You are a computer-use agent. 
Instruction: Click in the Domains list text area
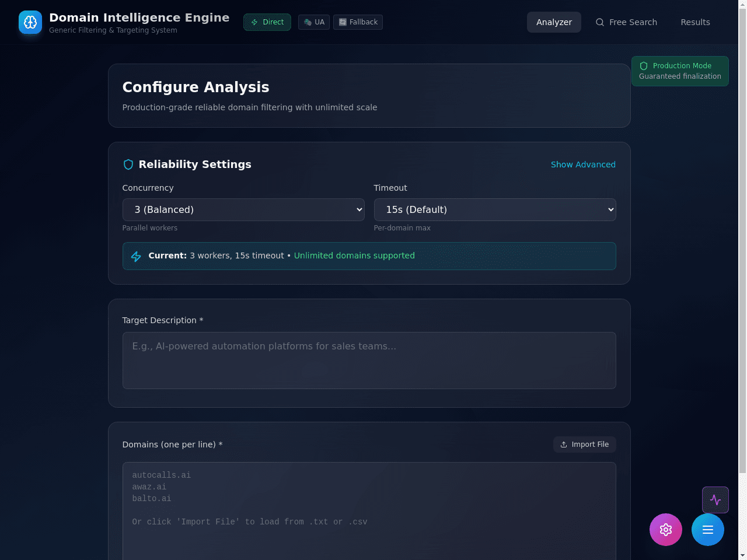[369, 511]
